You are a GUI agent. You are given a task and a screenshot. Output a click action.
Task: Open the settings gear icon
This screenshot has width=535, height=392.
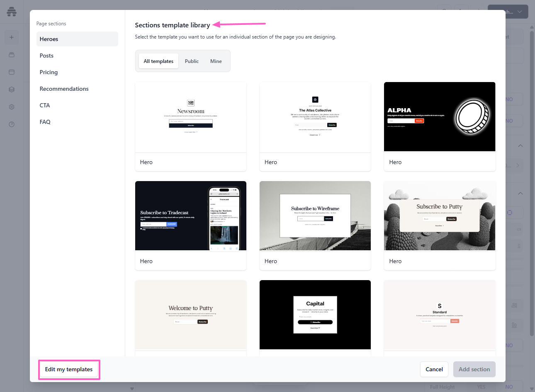(x=12, y=107)
